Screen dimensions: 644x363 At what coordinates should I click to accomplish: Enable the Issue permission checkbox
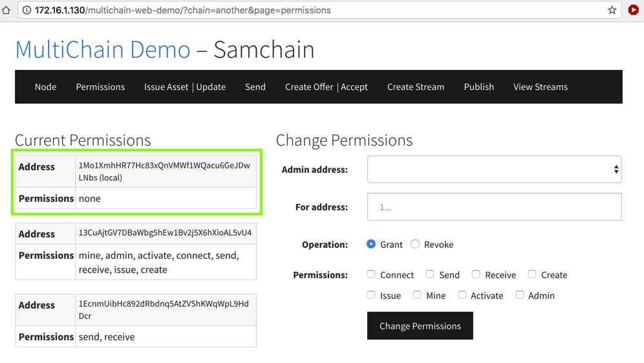point(371,295)
